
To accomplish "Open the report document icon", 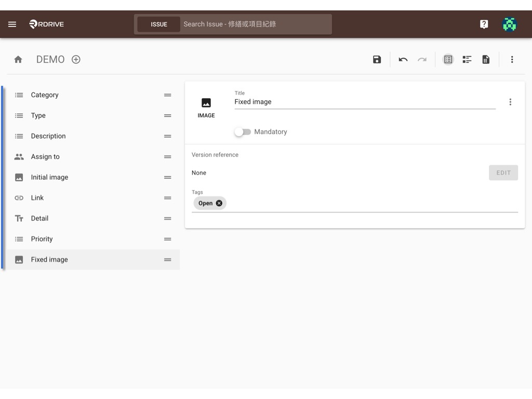I will click(486, 60).
